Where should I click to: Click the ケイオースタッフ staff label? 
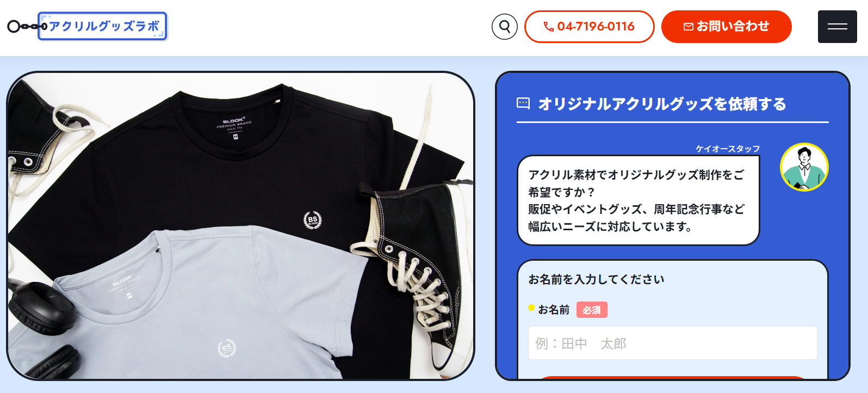pos(727,149)
